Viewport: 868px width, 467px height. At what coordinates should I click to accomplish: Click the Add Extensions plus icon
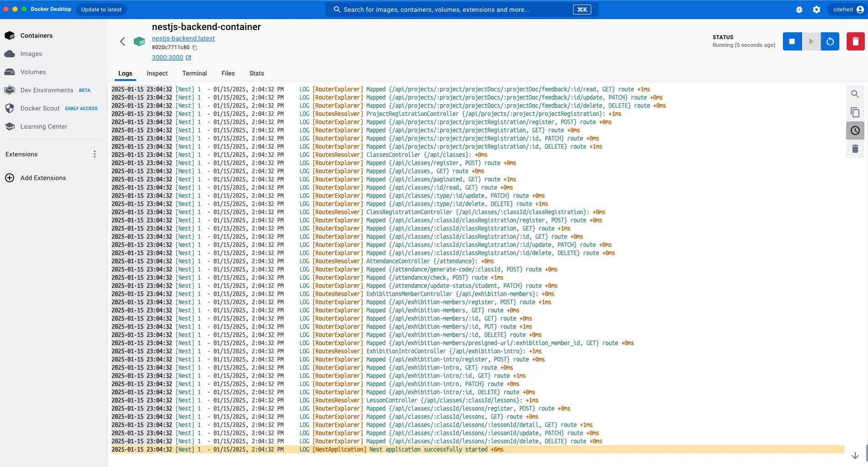click(10, 178)
